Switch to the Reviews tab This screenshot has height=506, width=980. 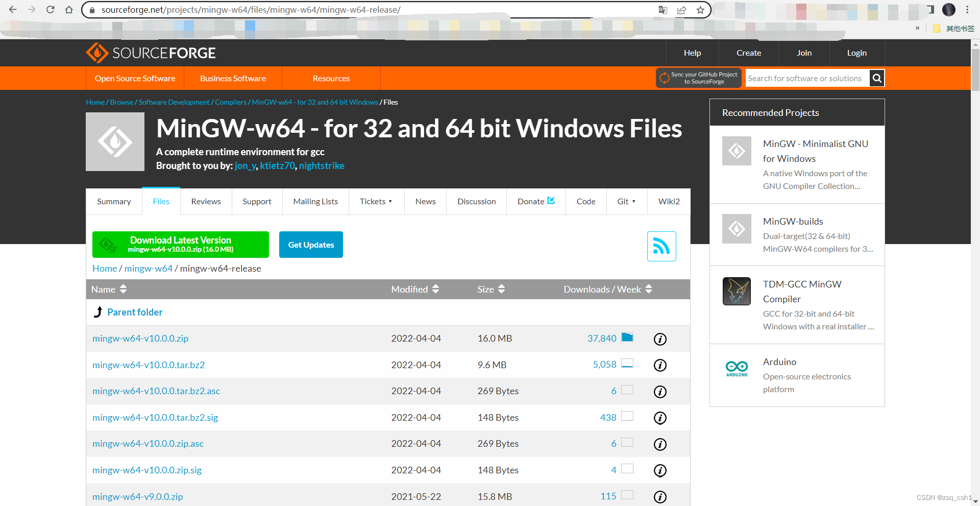coord(206,201)
